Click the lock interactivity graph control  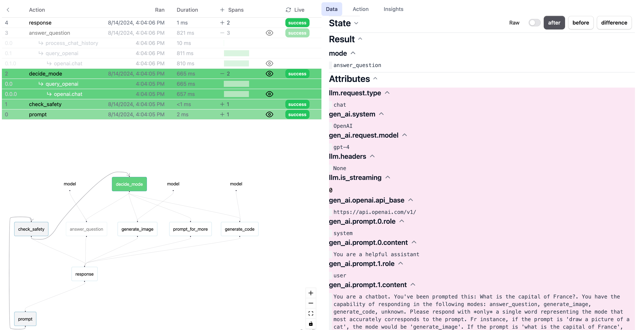click(311, 324)
